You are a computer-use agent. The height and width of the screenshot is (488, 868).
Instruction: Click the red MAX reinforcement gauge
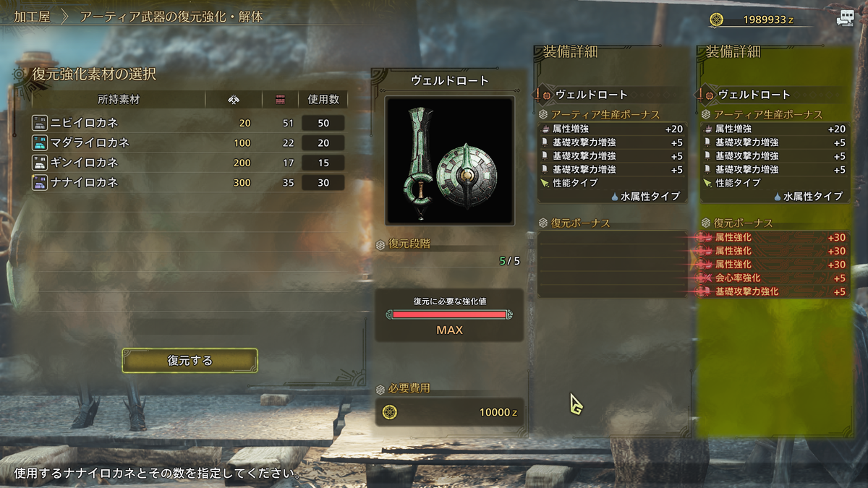[x=449, y=314]
